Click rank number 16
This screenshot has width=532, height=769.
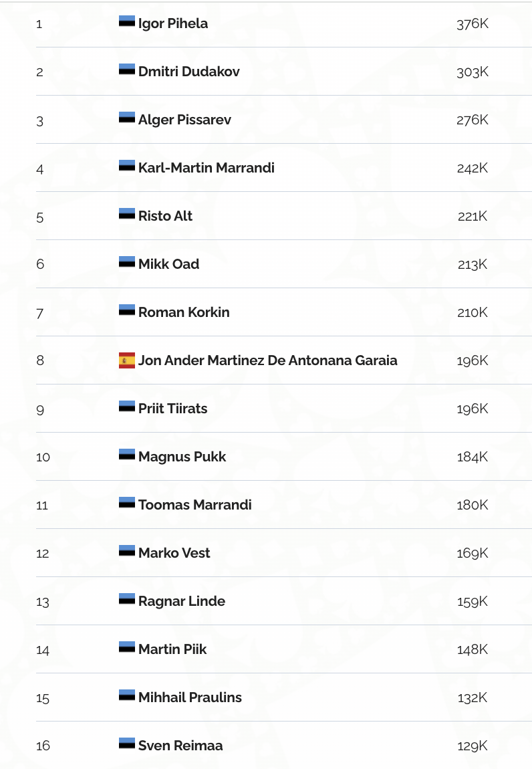click(43, 746)
